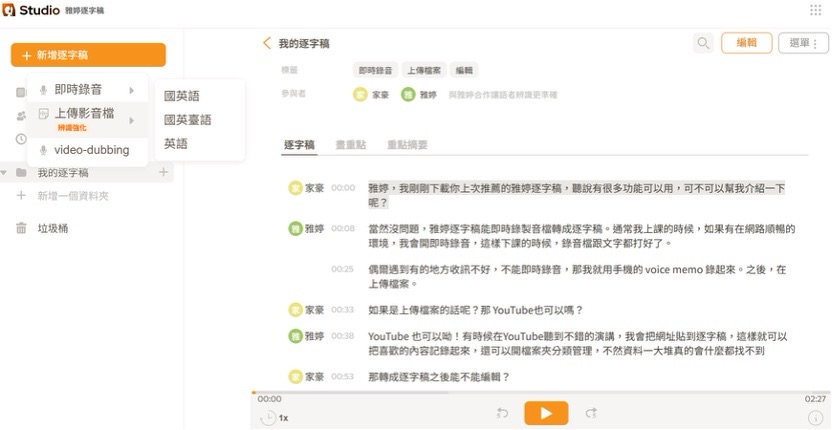Click the 新增逐字稿 button
832x430 pixels.
pos(88,55)
